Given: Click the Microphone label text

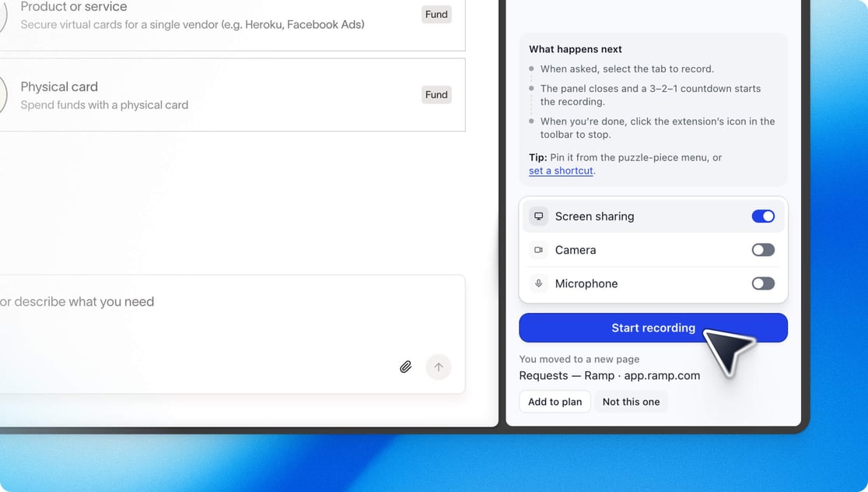Looking at the screenshot, I should click(586, 283).
